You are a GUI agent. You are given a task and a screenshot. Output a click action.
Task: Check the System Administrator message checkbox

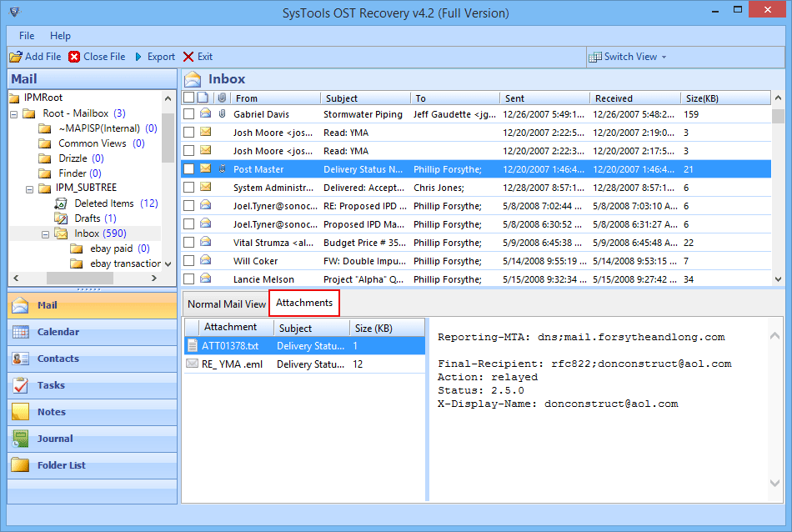tap(189, 188)
